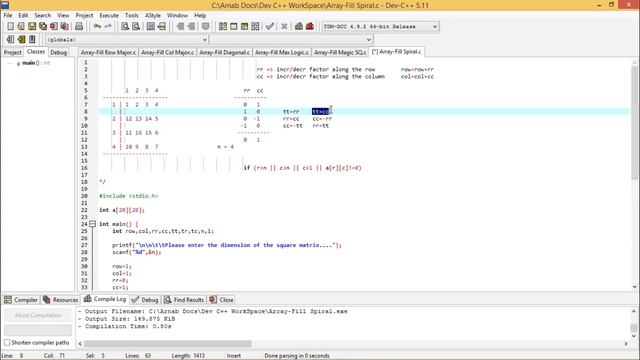Click the Goto Function toolbar icon

pyautogui.click(x=151, y=27)
